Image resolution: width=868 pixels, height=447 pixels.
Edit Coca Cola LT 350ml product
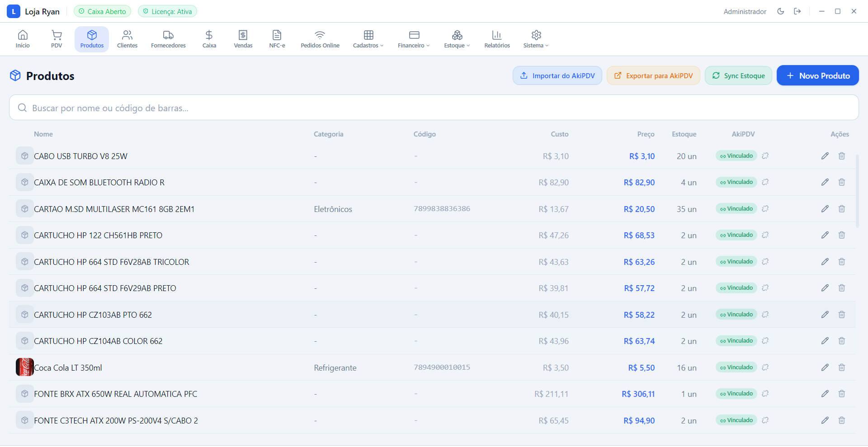825,367
